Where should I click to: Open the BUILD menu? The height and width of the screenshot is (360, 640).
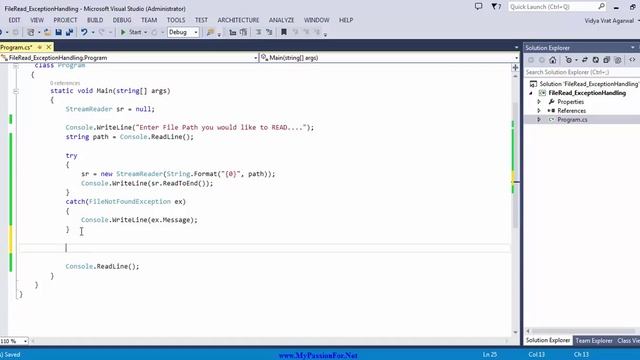coord(95,20)
